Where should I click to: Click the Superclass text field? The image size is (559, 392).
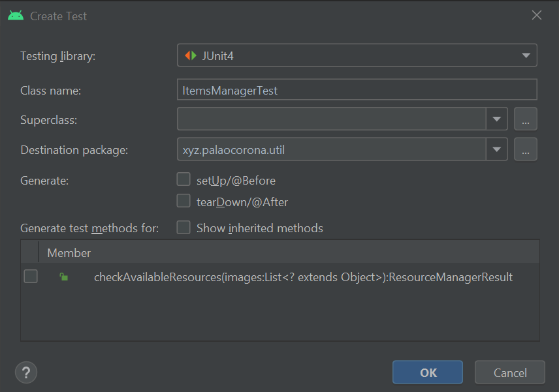pos(332,119)
